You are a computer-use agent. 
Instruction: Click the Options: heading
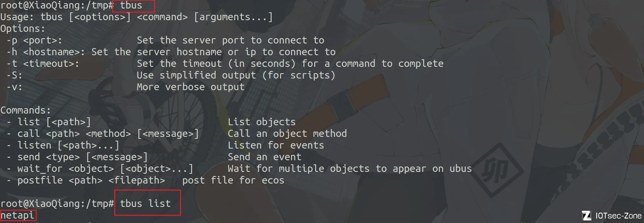pos(22,29)
